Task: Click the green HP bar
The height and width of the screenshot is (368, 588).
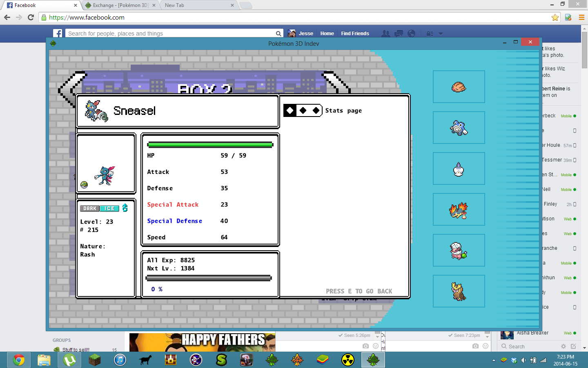Action: click(x=210, y=144)
